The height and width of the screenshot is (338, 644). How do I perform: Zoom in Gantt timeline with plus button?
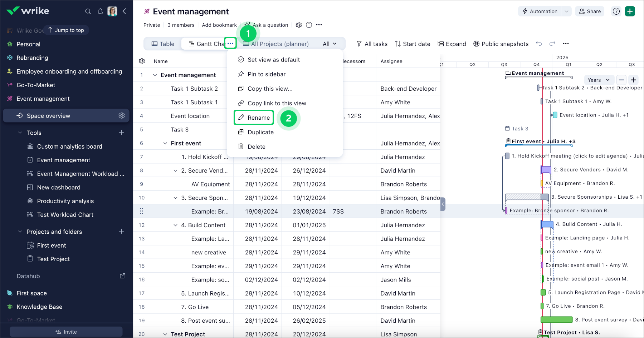click(633, 80)
